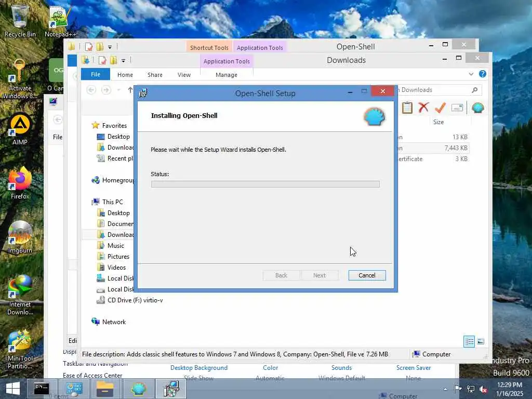
Task: Switch to the Share ribbon tab
Action: click(155, 75)
